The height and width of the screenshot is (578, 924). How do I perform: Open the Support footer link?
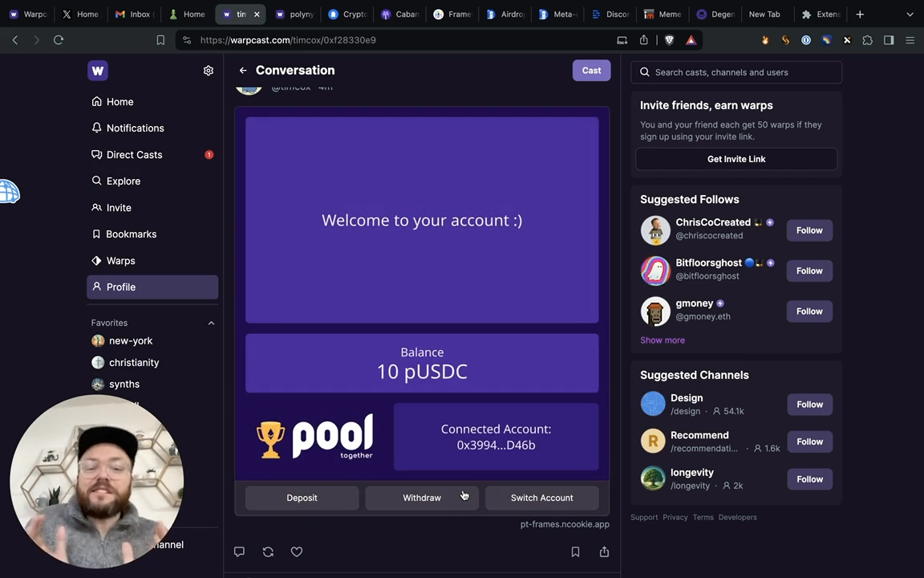[644, 517]
